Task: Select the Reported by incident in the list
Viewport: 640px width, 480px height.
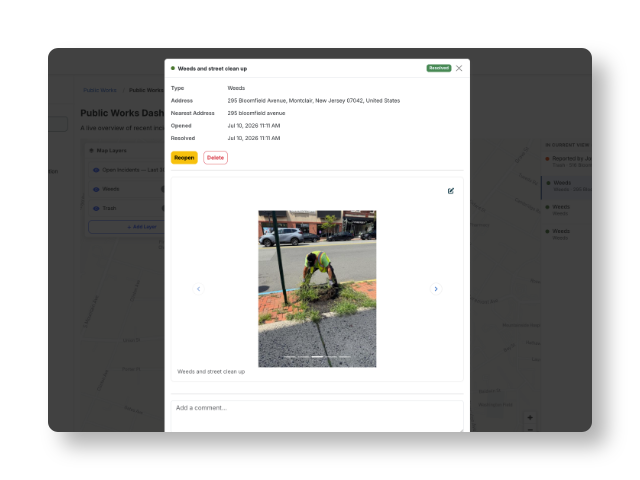Action: pos(569,162)
